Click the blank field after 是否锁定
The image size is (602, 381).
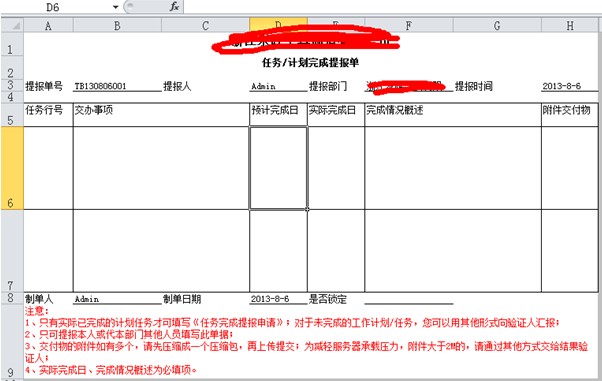[409, 298]
